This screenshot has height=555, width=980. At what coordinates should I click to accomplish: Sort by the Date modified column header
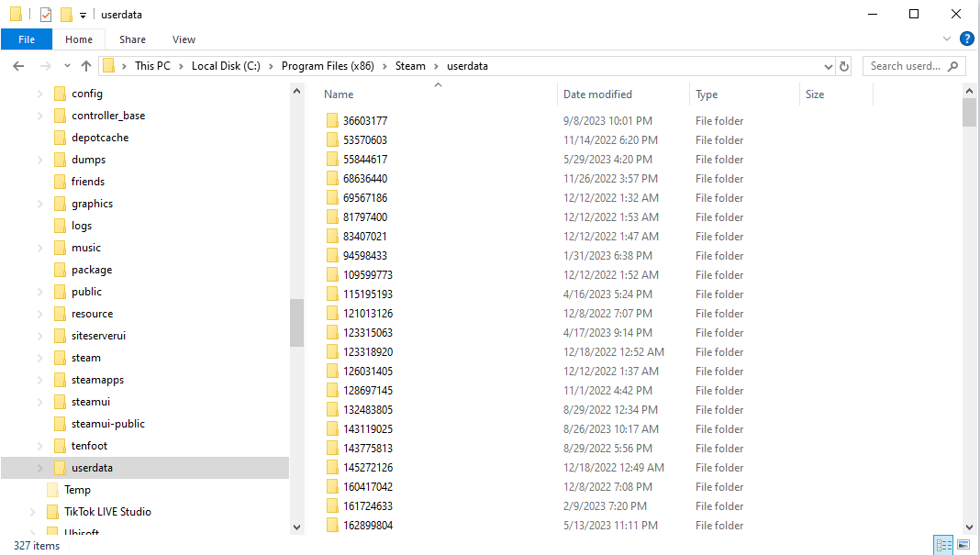point(597,94)
